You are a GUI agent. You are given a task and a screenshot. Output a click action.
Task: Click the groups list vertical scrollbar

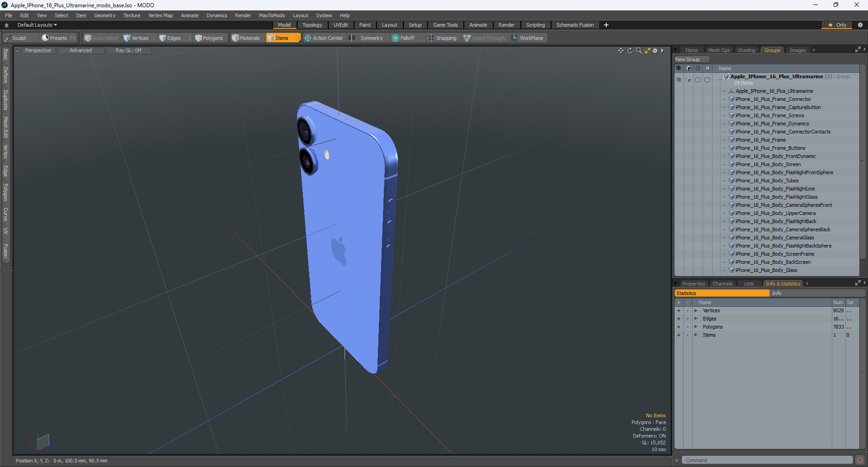coord(862,162)
